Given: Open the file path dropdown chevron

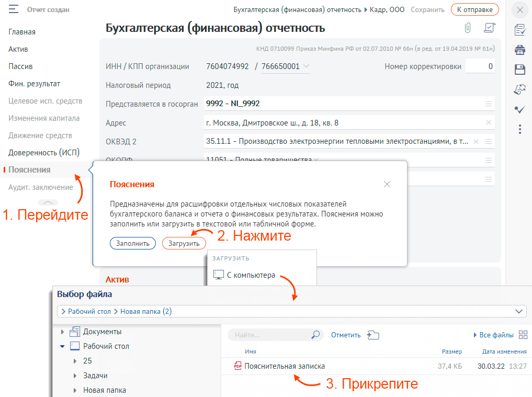Looking at the screenshot, I should coord(519,312).
